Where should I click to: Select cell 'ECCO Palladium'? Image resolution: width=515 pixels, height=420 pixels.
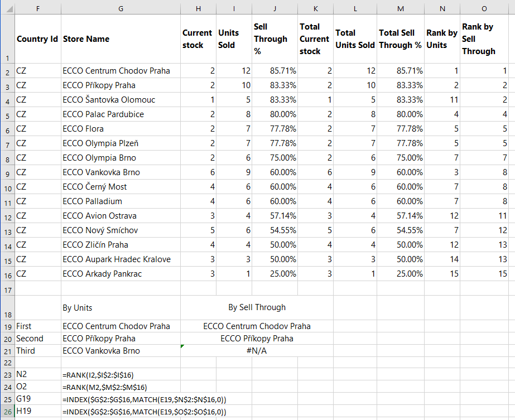coord(121,201)
